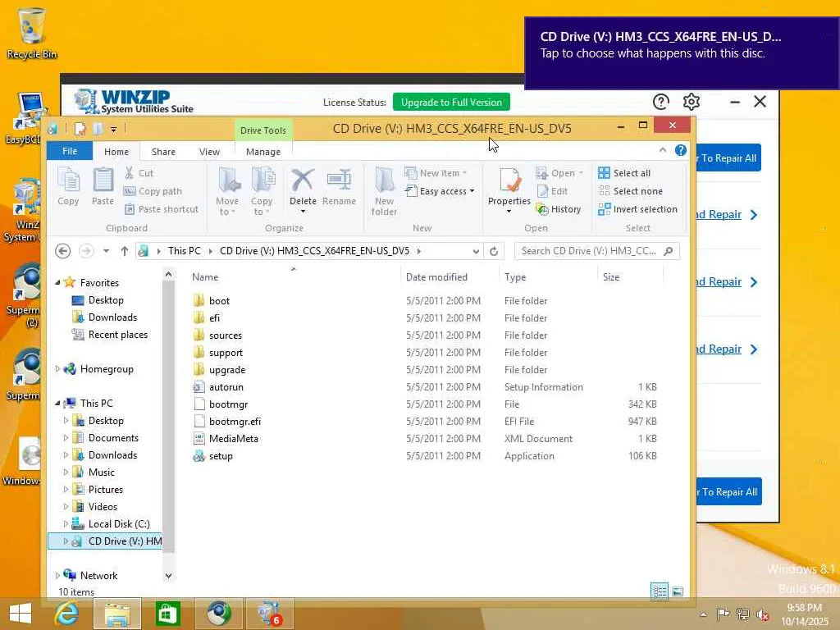Viewport: 840px width, 630px height.
Task: Go back with the Back arrow
Action: tap(62, 251)
